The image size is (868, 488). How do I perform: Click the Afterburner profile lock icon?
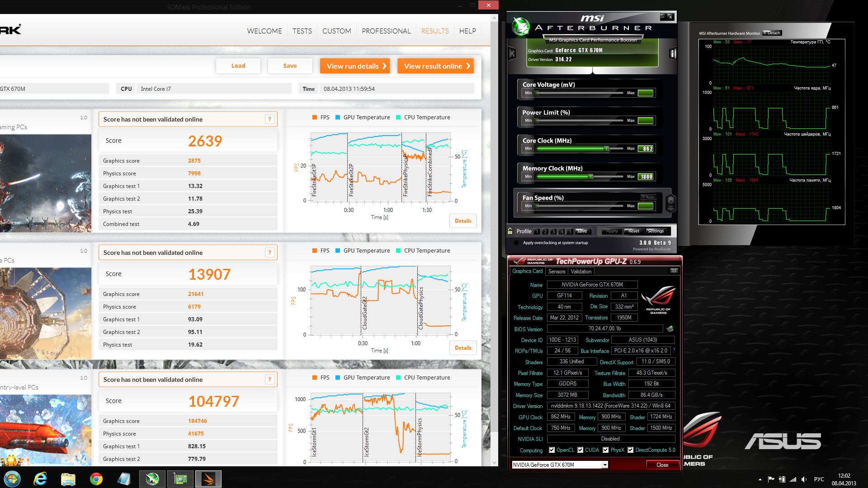click(510, 231)
